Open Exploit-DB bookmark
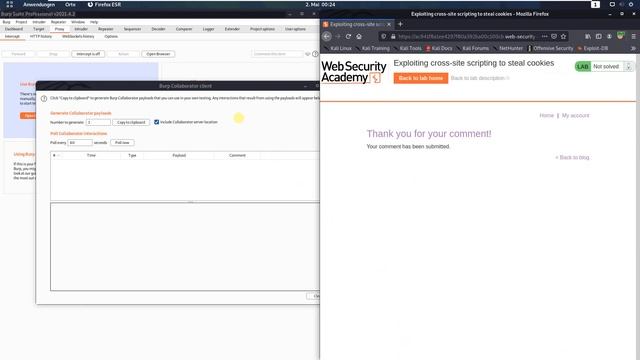Viewport: 640px width, 360px height. [x=592, y=48]
